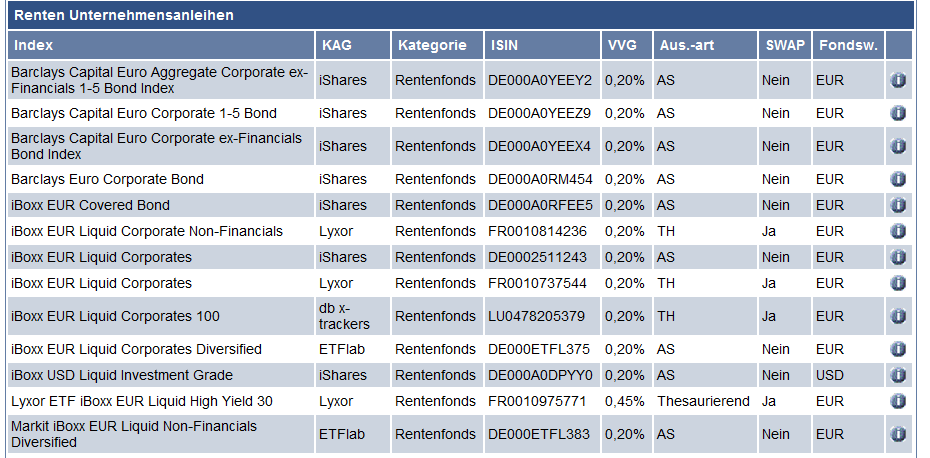Click the Kategorie column header

(x=432, y=45)
